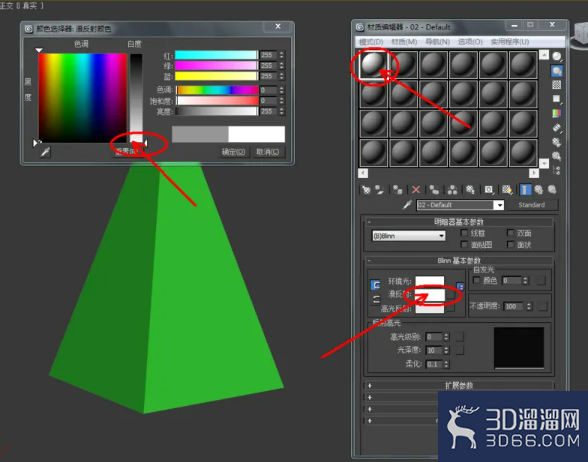Screen dimensions: 588x462
Task: Click the 漫反射 diffuse color swatch
Action: coord(430,295)
